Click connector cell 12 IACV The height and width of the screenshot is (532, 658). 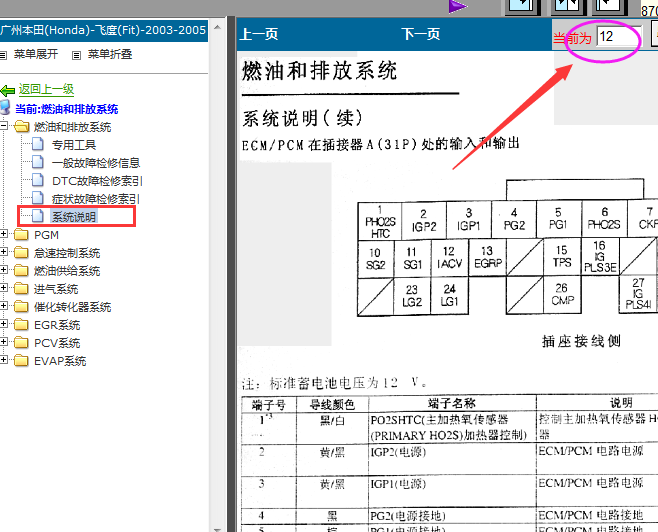tap(449, 258)
